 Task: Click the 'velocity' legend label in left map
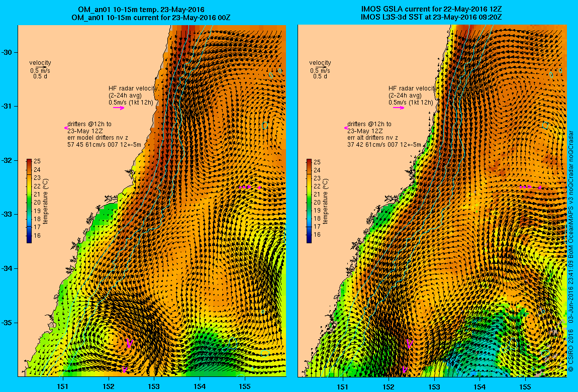point(40,63)
